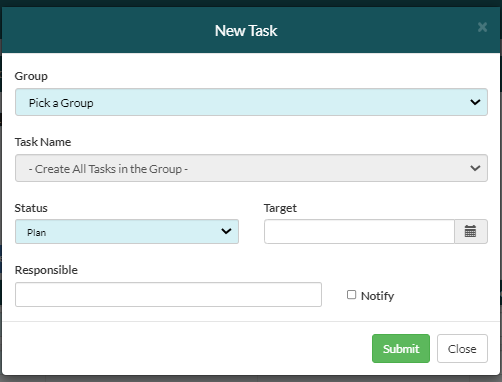This screenshot has height=382, width=502.
Task: Click the Responsible label
Action: coord(46,270)
